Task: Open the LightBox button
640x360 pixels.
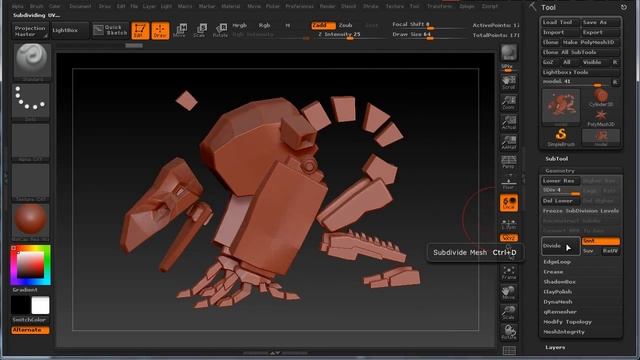Action: 70,31
